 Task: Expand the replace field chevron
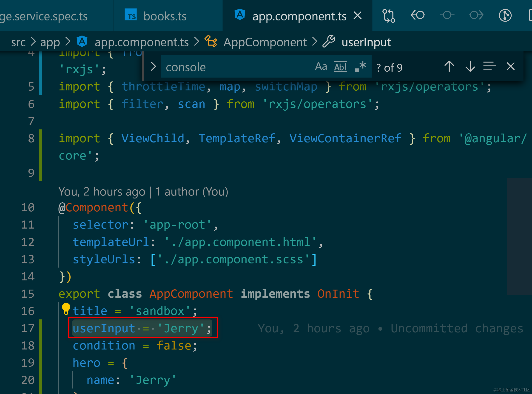[x=153, y=67]
